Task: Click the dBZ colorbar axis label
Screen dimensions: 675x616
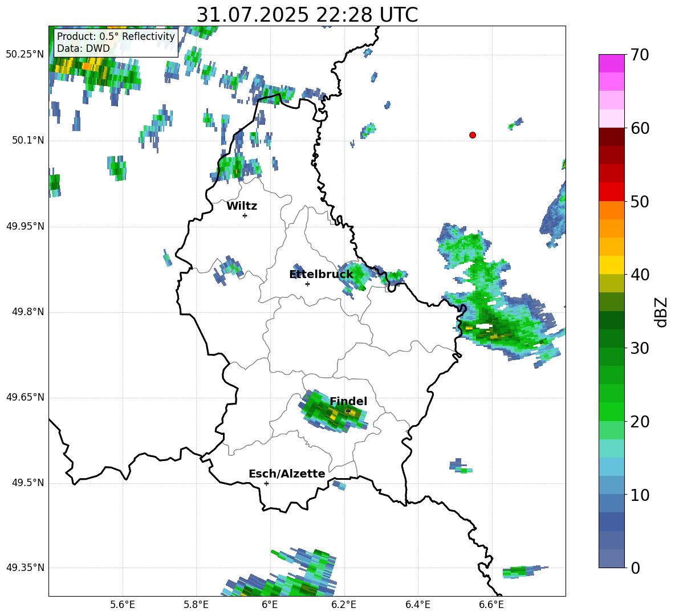Action: pos(661,312)
